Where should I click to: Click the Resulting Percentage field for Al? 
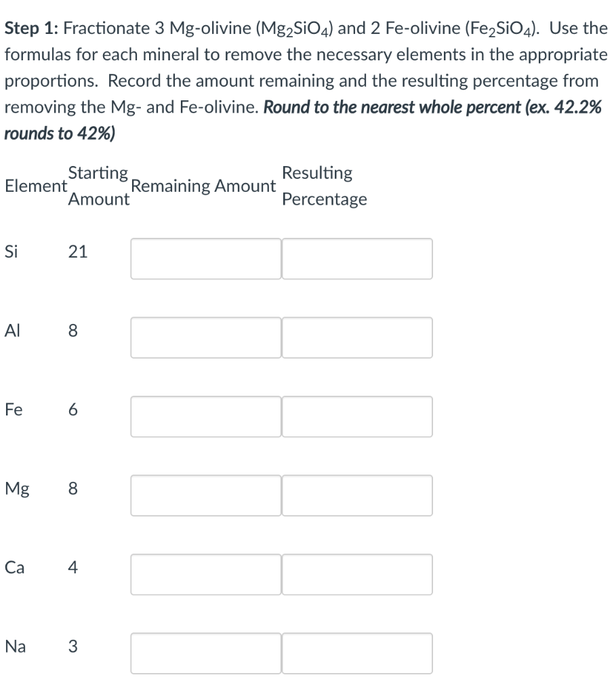pos(358,338)
